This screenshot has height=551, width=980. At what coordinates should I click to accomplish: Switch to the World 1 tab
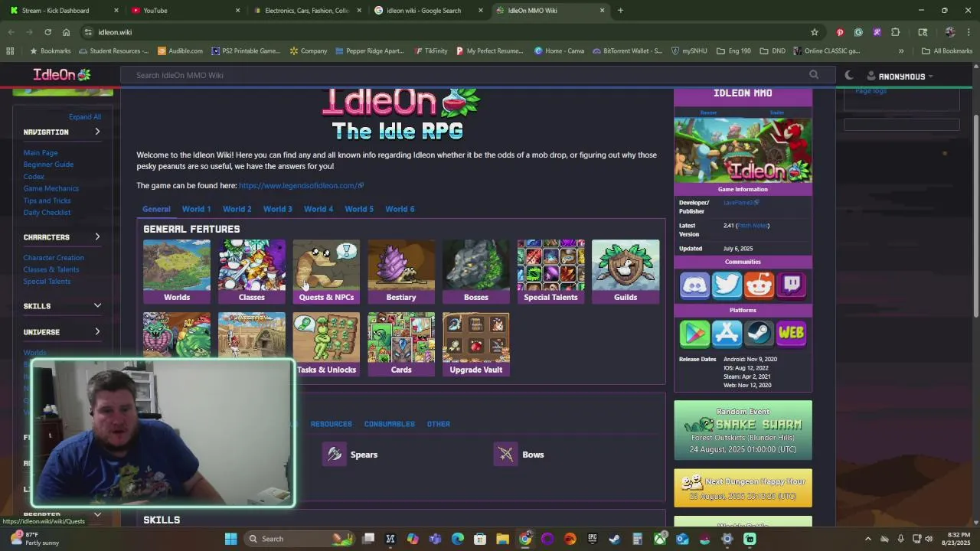pos(196,209)
